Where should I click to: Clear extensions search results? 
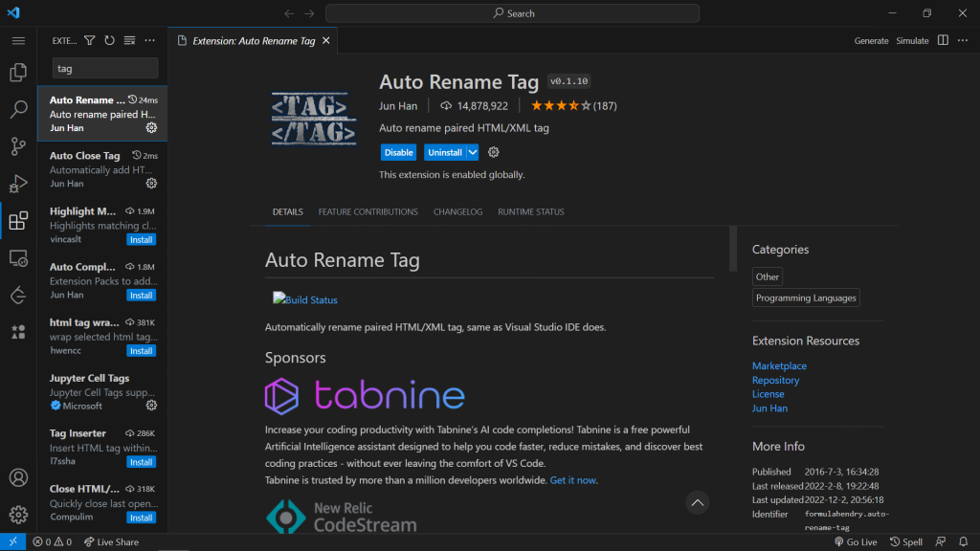point(129,40)
